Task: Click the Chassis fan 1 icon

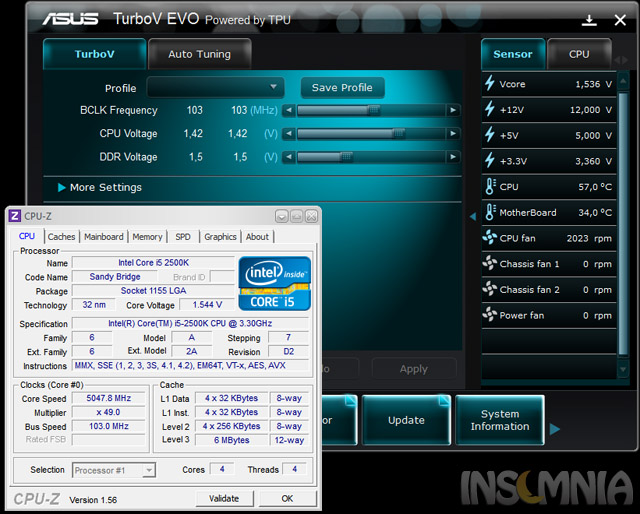Action: tap(489, 263)
